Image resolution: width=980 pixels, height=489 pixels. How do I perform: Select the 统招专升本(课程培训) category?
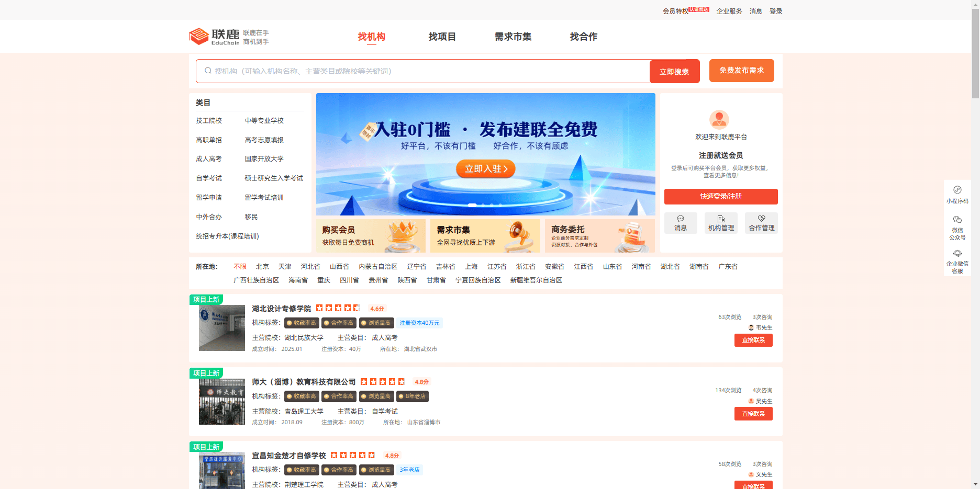[x=227, y=236]
